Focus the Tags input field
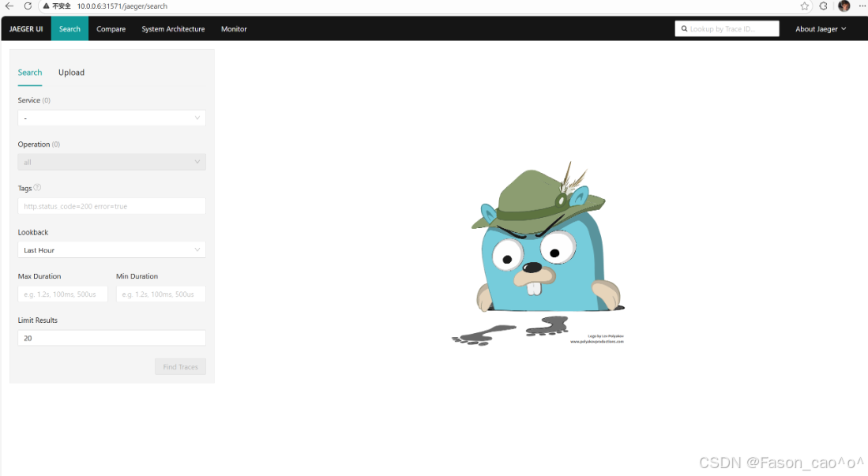The height and width of the screenshot is (476, 868). coord(112,206)
